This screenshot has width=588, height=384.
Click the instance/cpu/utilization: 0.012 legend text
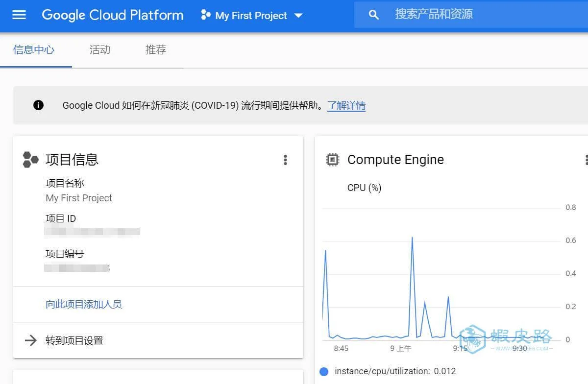(395, 371)
